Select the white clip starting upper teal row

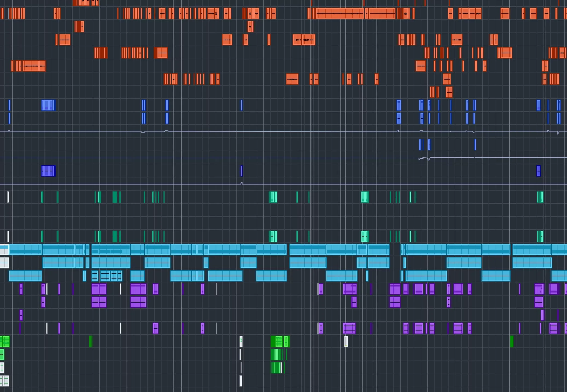point(8,197)
